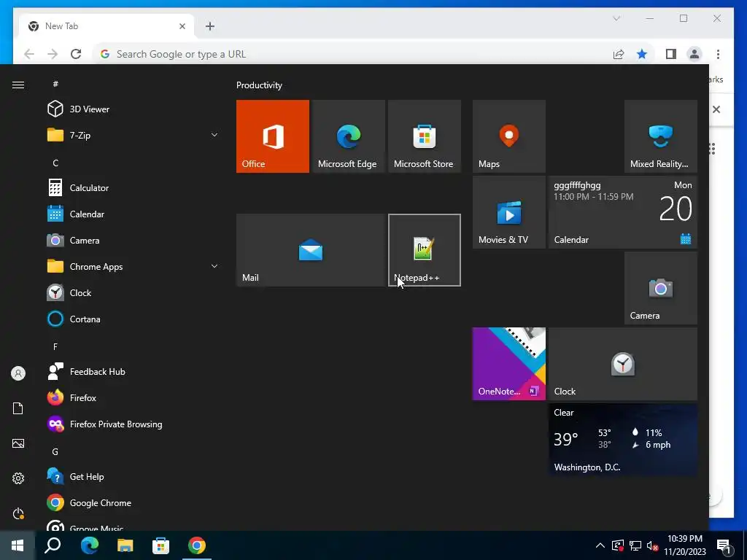Open the Camera tile
The width and height of the screenshot is (747, 560).
pos(661,288)
